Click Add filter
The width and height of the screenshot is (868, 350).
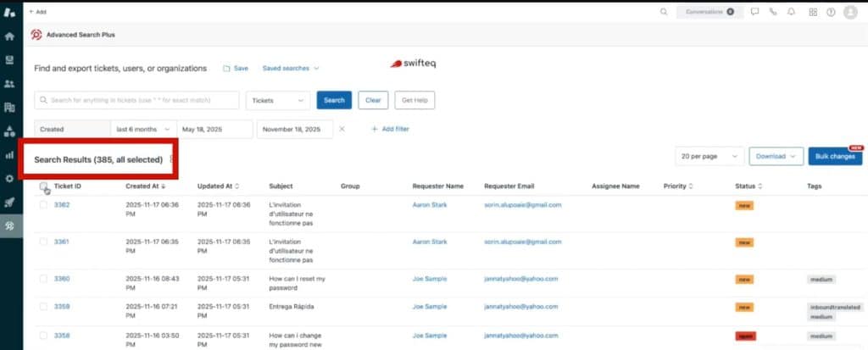pyautogui.click(x=390, y=129)
